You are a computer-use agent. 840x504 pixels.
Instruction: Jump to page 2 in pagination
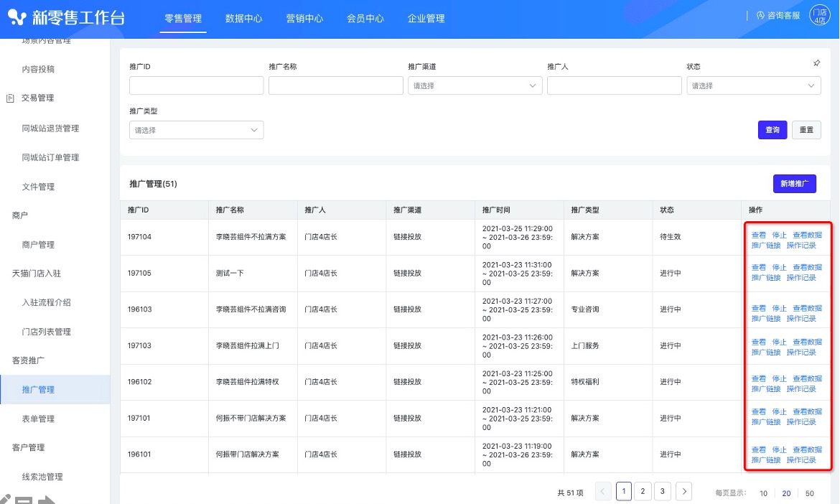click(x=643, y=491)
